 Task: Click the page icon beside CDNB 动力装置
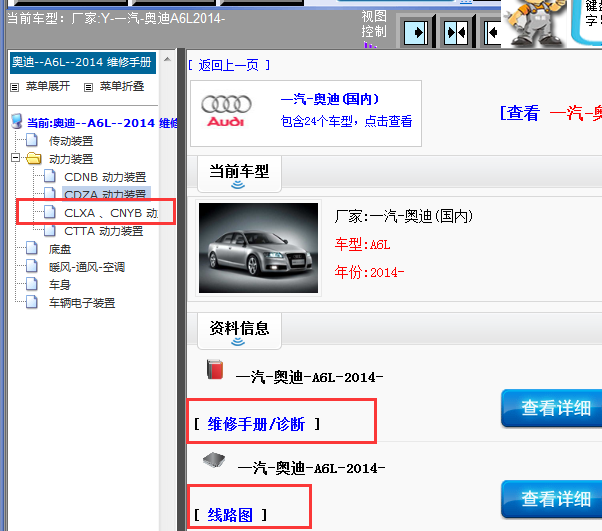(50, 176)
